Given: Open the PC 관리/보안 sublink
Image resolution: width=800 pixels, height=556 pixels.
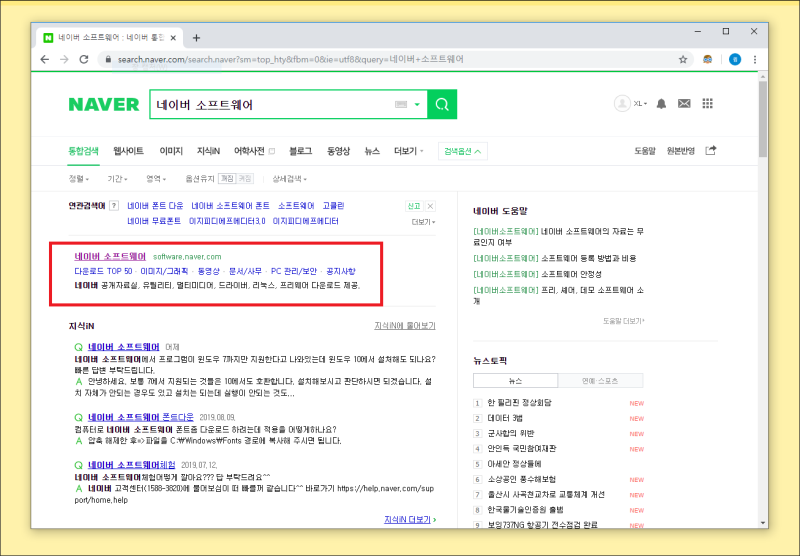Looking at the screenshot, I should [x=294, y=271].
